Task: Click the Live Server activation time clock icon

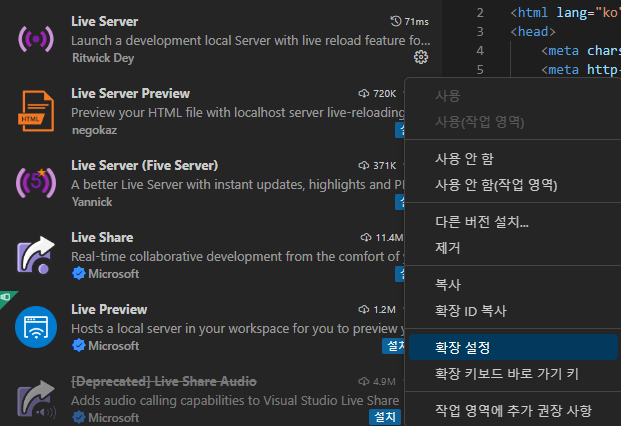Action: point(396,21)
